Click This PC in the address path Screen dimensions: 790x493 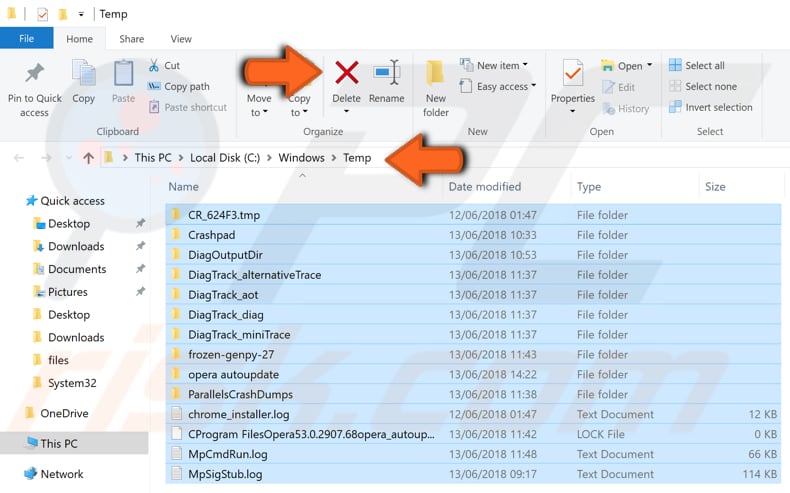pyautogui.click(x=153, y=158)
